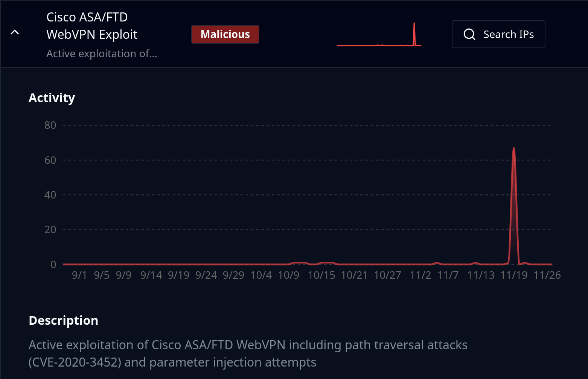
Task: Expand the truncated description text
Action: pyautogui.click(x=102, y=53)
